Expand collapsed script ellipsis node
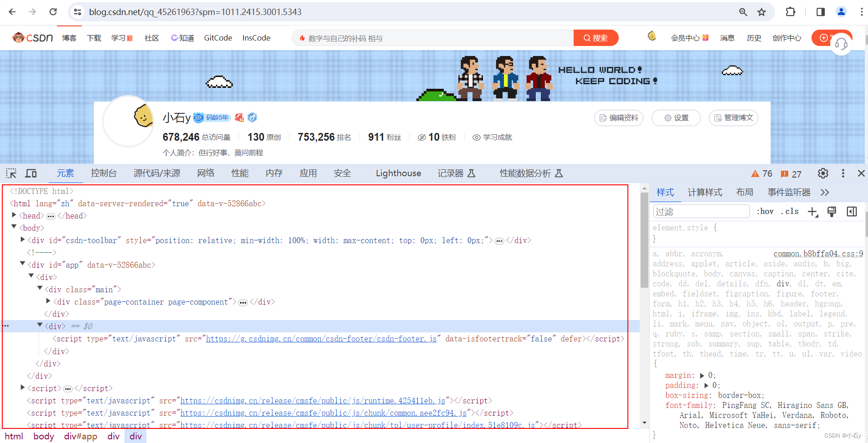The height and width of the screenshot is (443, 868). [68, 389]
